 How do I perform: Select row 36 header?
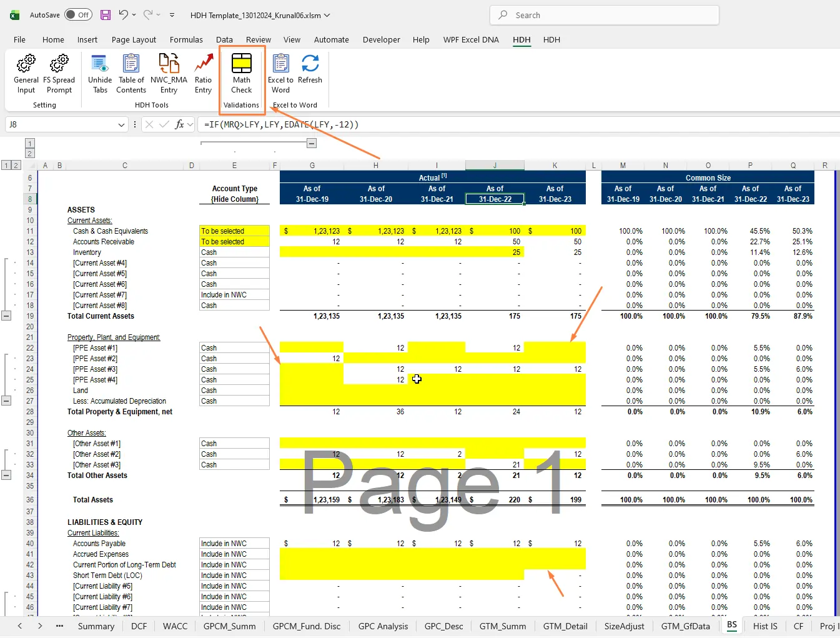point(29,500)
